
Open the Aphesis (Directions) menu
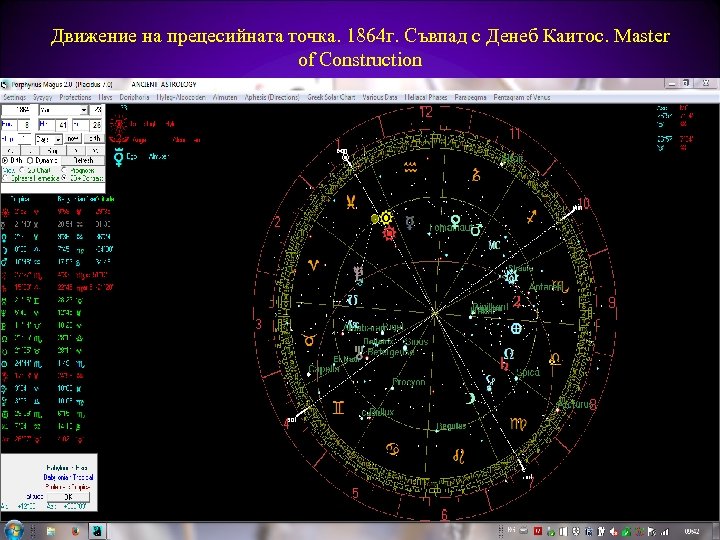pyautogui.click(x=272, y=97)
